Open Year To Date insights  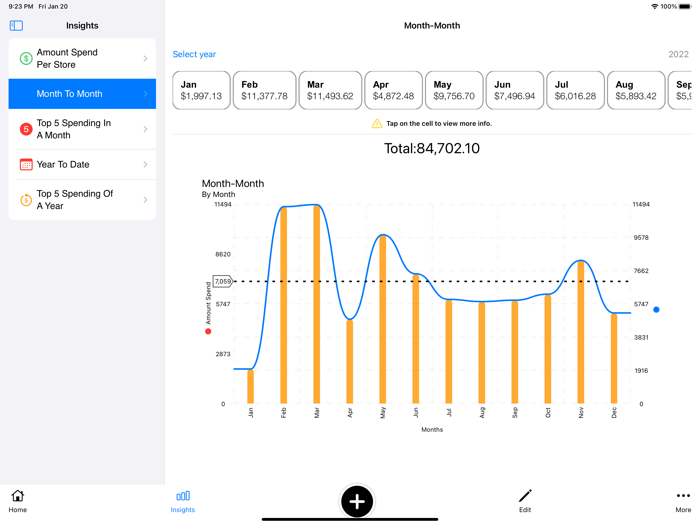tap(82, 165)
